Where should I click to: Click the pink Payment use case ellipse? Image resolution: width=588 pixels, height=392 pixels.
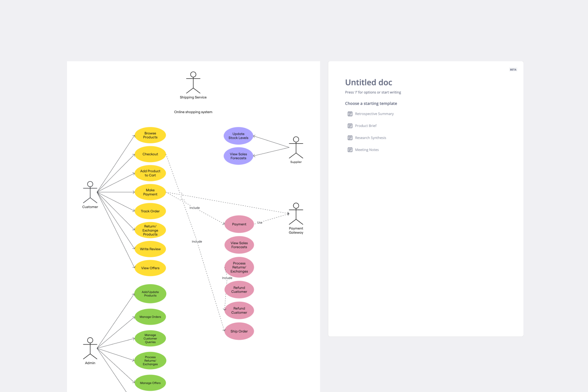[239, 224]
